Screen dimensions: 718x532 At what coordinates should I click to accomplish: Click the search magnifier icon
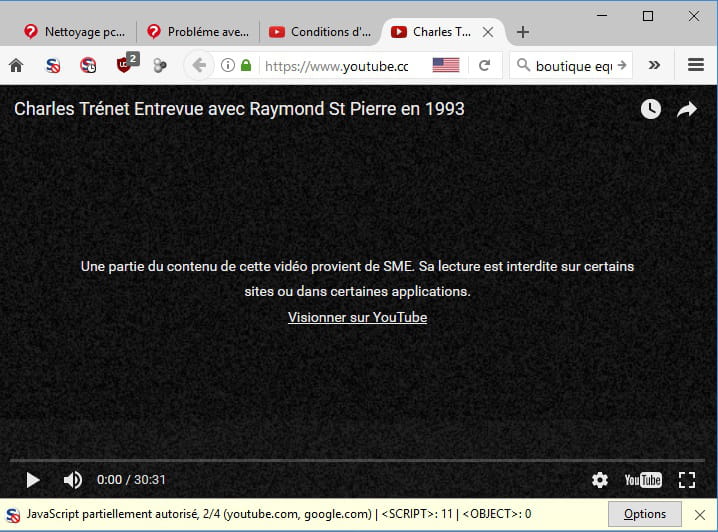[x=523, y=65]
